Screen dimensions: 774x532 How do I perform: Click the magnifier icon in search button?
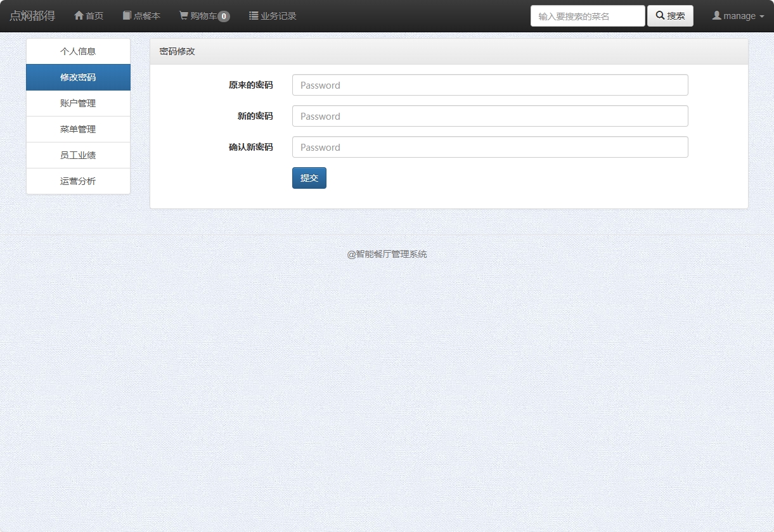click(660, 16)
